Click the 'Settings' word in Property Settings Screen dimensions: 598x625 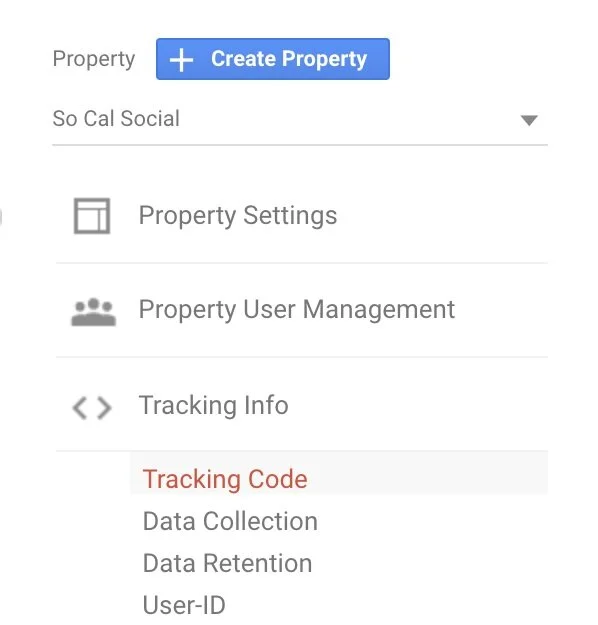pyautogui.click(x=290, y=216)
